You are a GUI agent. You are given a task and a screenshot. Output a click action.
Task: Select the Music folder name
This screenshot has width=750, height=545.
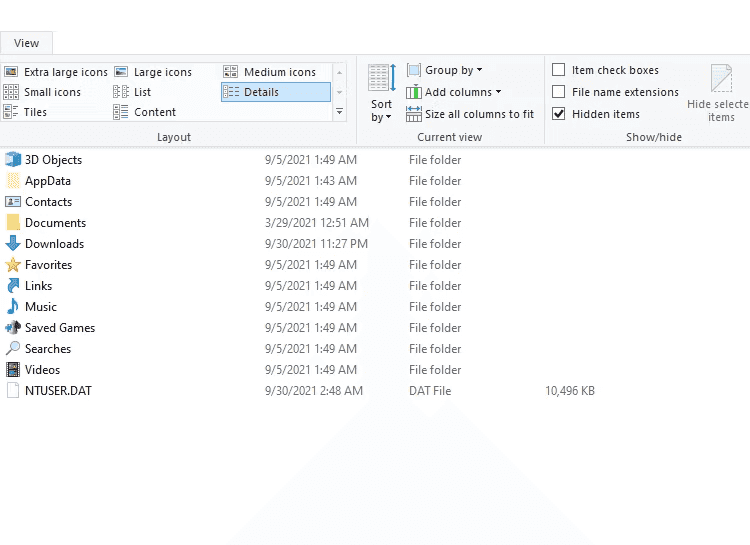click(x=41, y=307)
